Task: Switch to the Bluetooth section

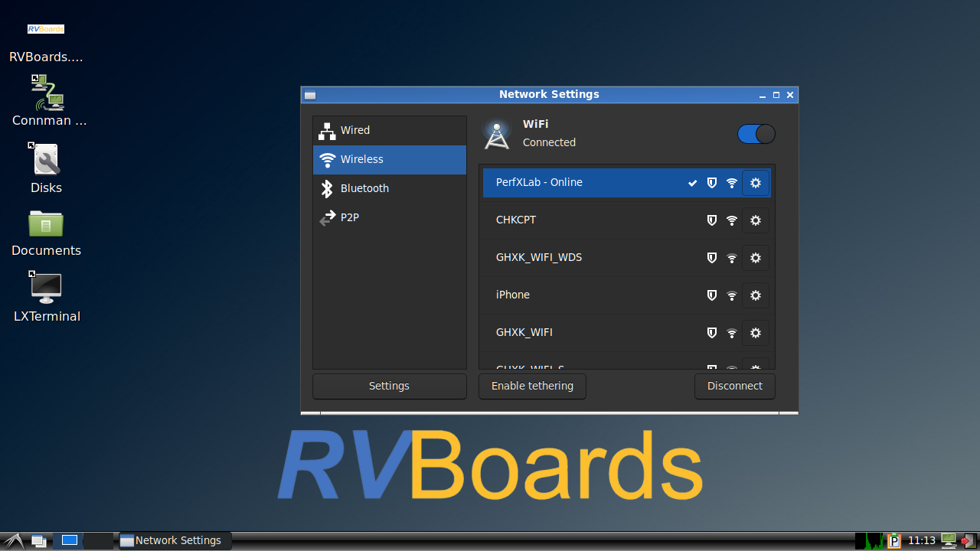Action: click(389, 189)
